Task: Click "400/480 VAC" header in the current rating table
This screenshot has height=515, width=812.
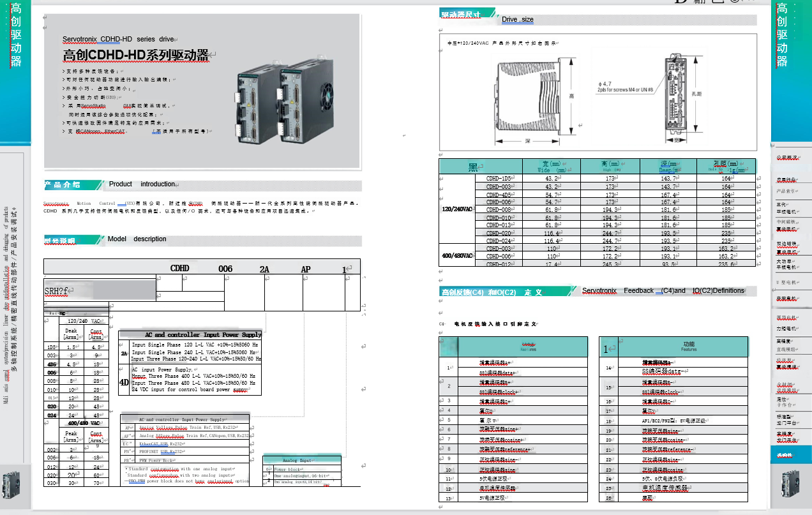Action: [x=84, y=423]
